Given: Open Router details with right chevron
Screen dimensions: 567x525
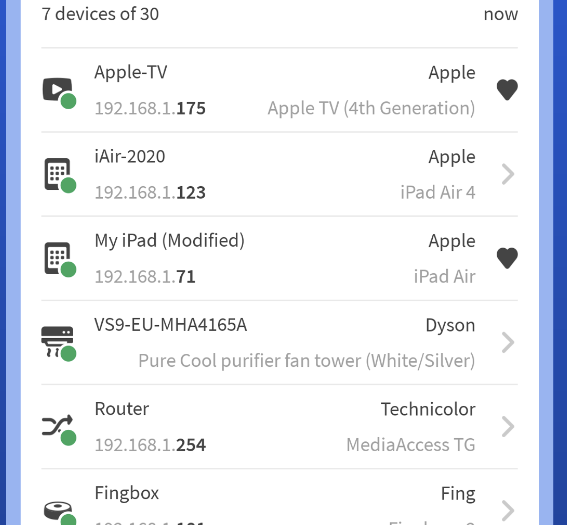Looking at the screenshot, I should pos(508,427).
